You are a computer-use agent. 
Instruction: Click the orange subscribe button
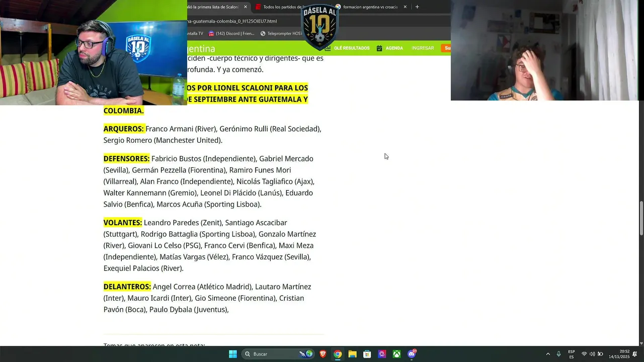(x=446, y=48)
